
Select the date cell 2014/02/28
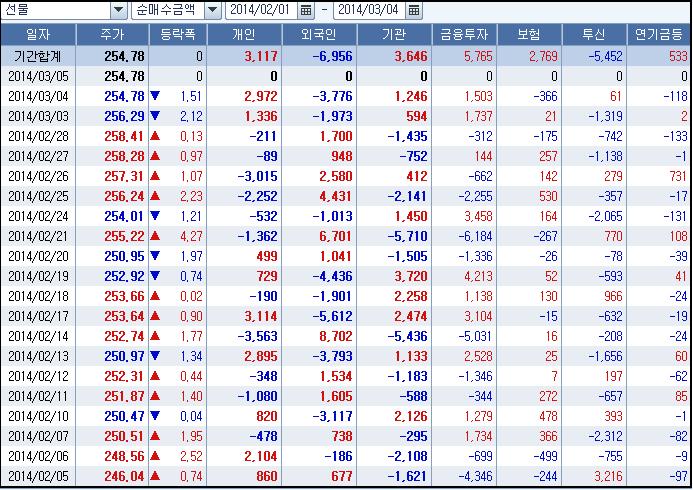point(38,136)
